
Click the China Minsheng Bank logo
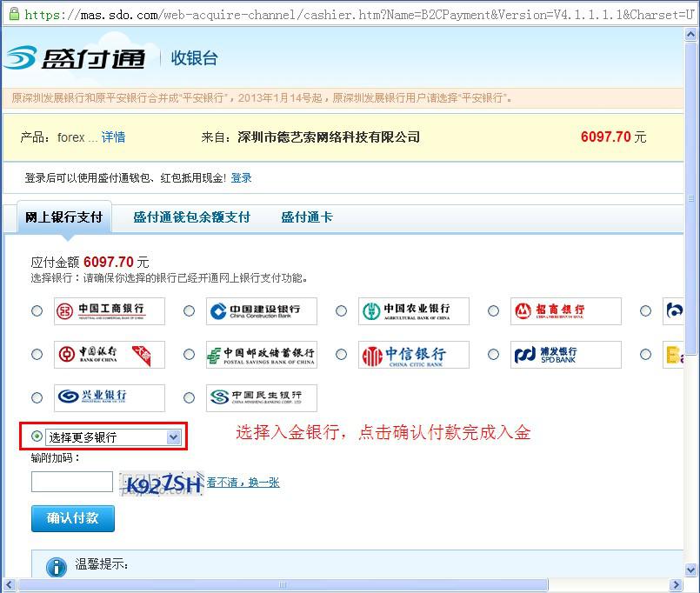[262, 398]
